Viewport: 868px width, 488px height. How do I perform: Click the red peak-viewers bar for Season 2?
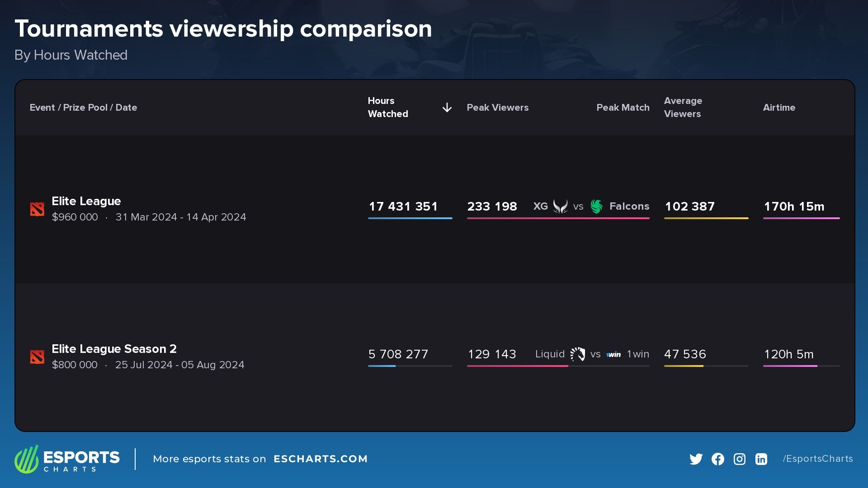[x=518, y=366]
